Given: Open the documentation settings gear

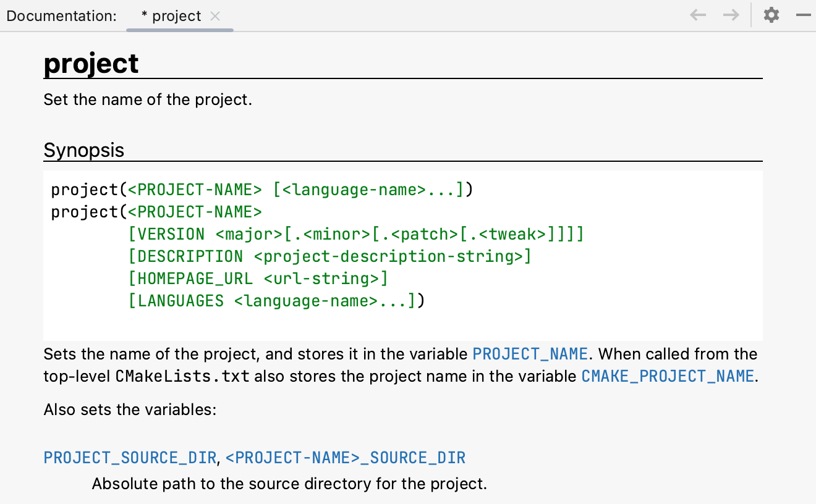Looking at the screenshot, I should point(771,15).
